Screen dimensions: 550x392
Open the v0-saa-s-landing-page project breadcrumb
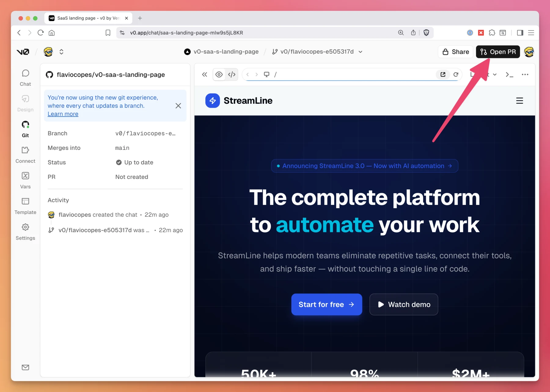coord(221,52)
